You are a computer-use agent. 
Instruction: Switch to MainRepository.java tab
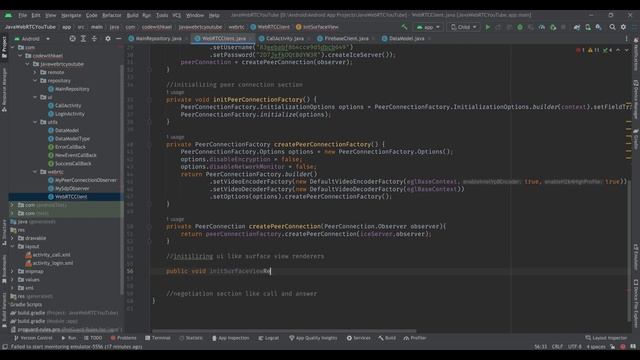click(158, 38)
